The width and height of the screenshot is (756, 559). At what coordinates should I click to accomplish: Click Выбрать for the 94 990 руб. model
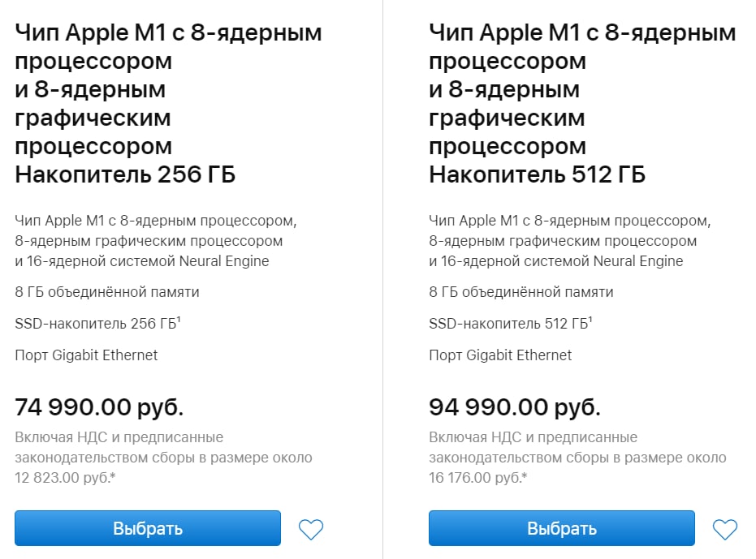(x=562, y=528)
